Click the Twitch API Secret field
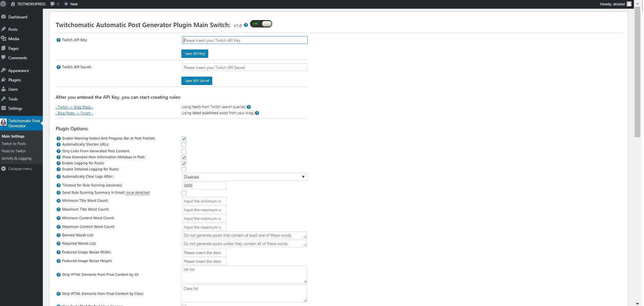644x306 pixels. pyautogui.click(x=245, y=67)
